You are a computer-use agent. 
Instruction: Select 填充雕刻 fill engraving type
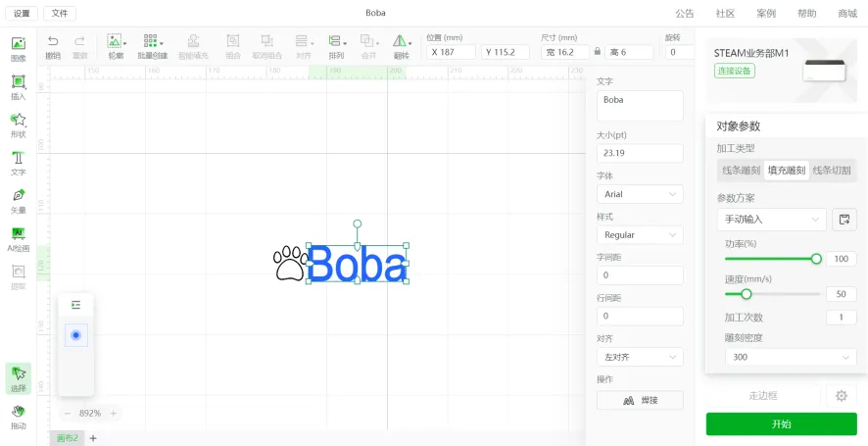click(787, 171)
